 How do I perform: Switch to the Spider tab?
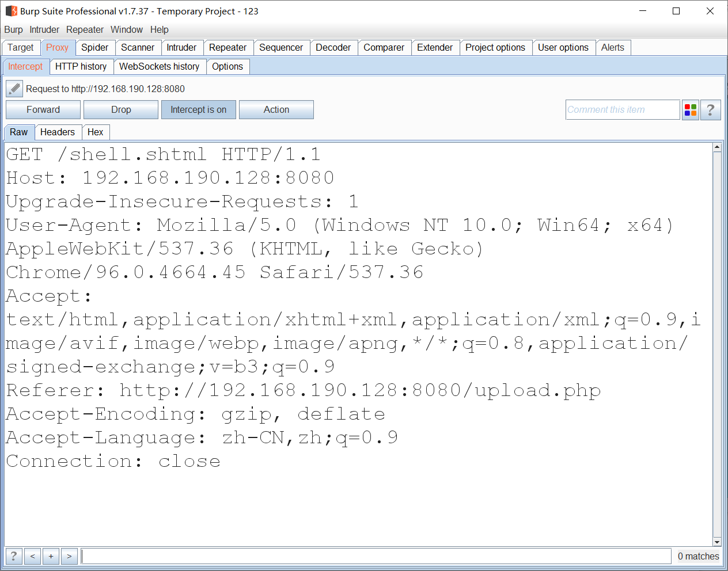(95, 48)
